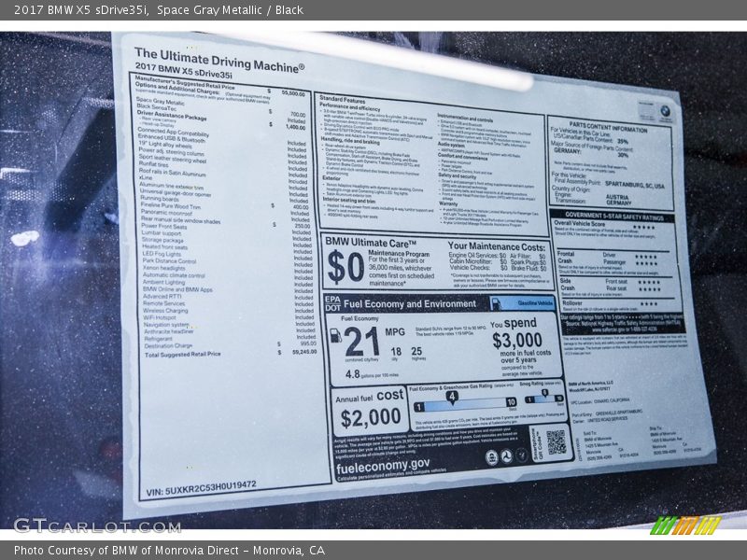Click 'Driver Assistance Package' line
This screenshot has height=560, width=747.
pos(172,115)
